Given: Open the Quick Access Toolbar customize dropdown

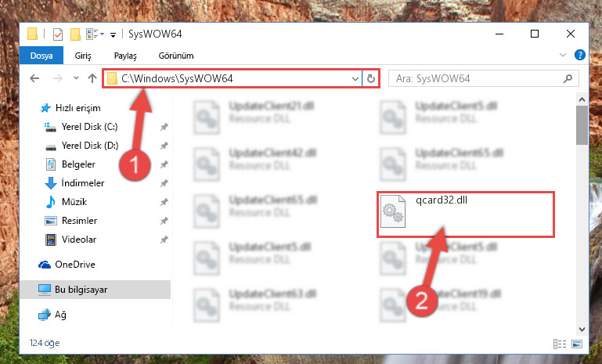Looking at the screenshot, I should 113,34.
